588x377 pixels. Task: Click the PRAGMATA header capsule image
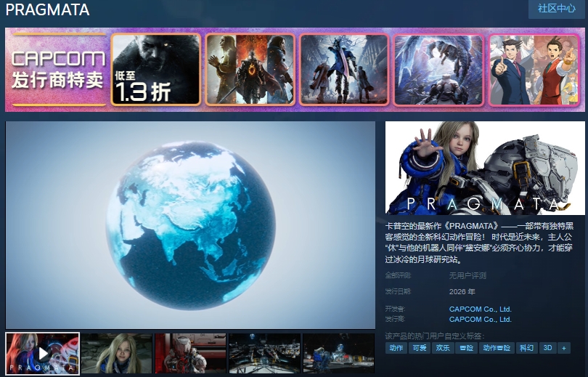485,168
